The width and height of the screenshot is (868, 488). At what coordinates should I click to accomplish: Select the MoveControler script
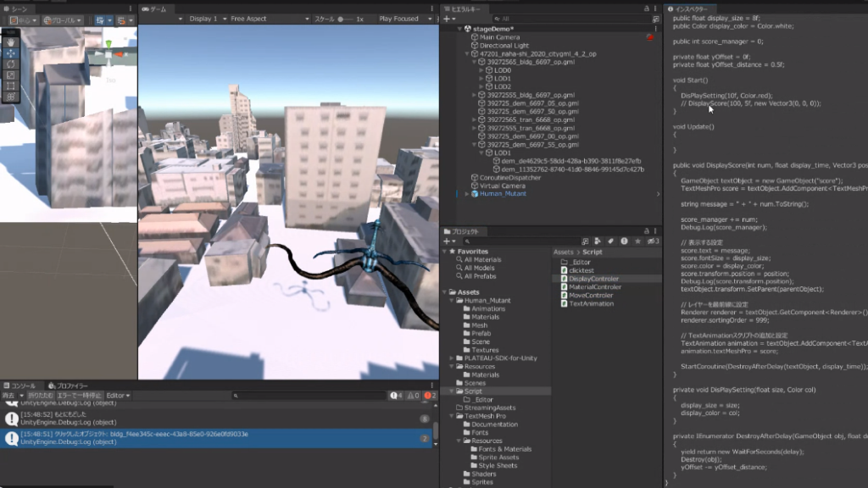pos(591,296)
